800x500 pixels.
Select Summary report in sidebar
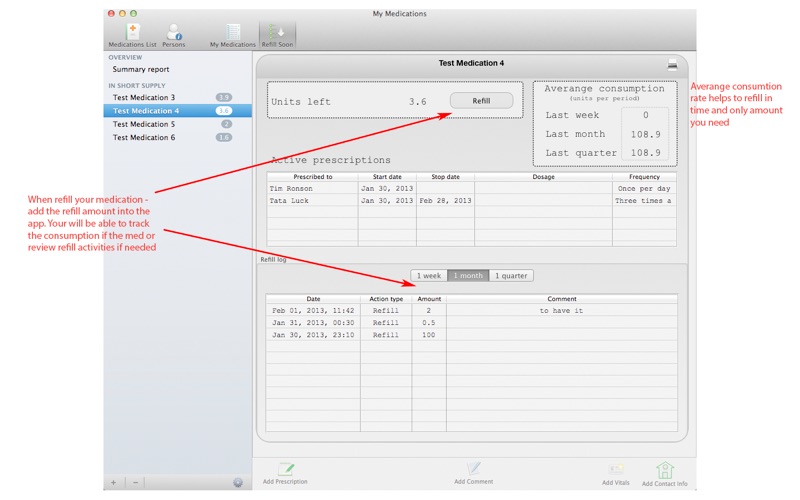point(141,70)
